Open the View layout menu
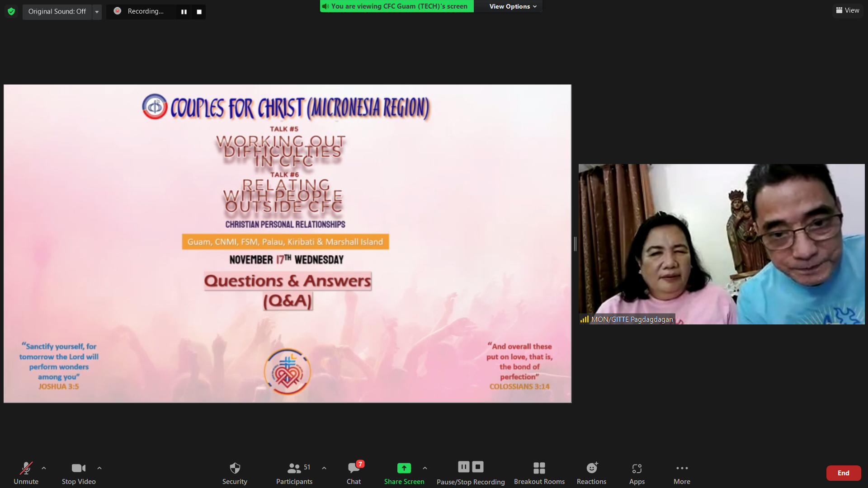 pos(848,10)
